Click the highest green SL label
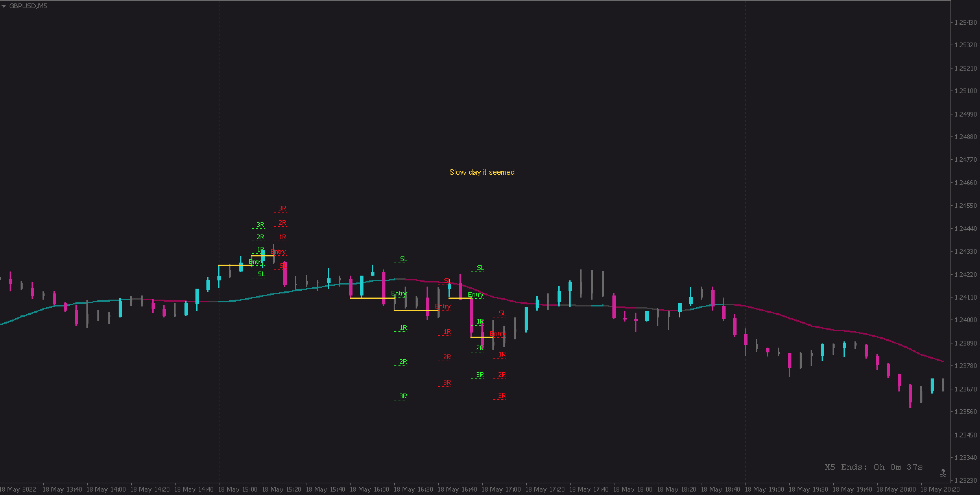Screen dimensions: 980x495 click(x=403, y=259)
